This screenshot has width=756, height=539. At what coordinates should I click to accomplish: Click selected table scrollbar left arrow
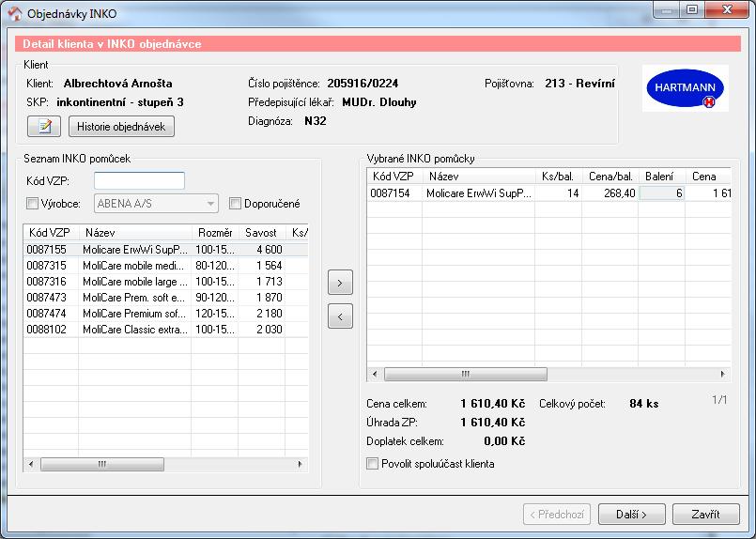tap(375, 374)
